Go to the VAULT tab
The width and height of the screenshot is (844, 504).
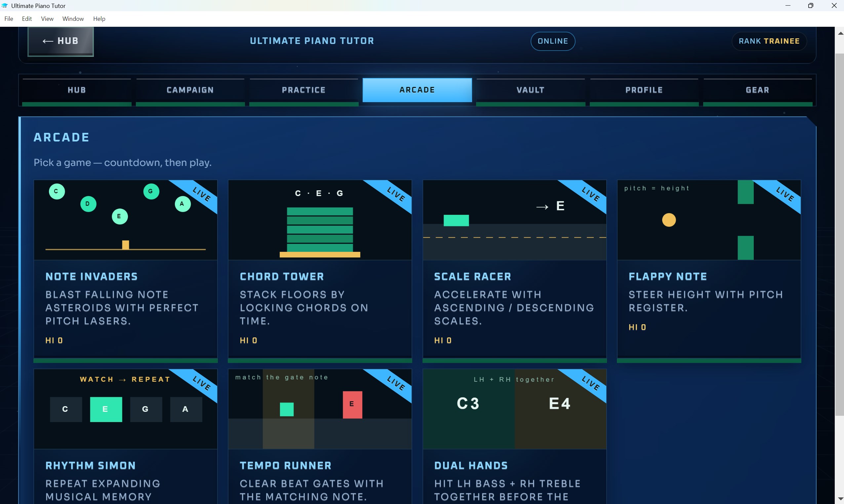(531, 90)
